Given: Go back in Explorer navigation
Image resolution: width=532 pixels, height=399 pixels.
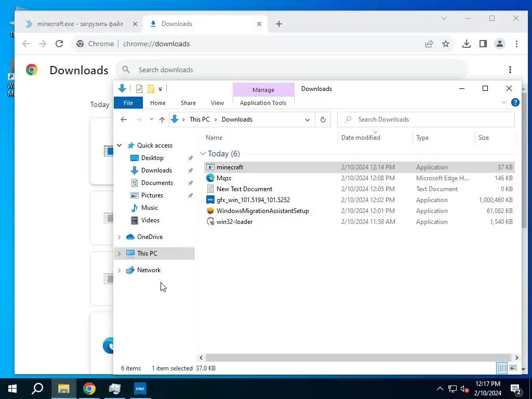Looking at the screenshot, I should pyautogui.click(x=124, y=119).
